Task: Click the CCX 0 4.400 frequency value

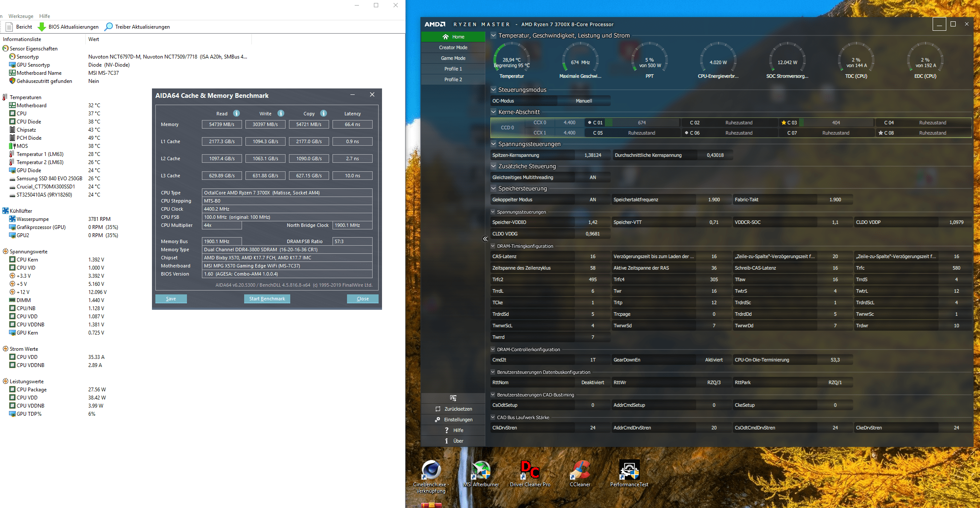Action: point(569,123)
